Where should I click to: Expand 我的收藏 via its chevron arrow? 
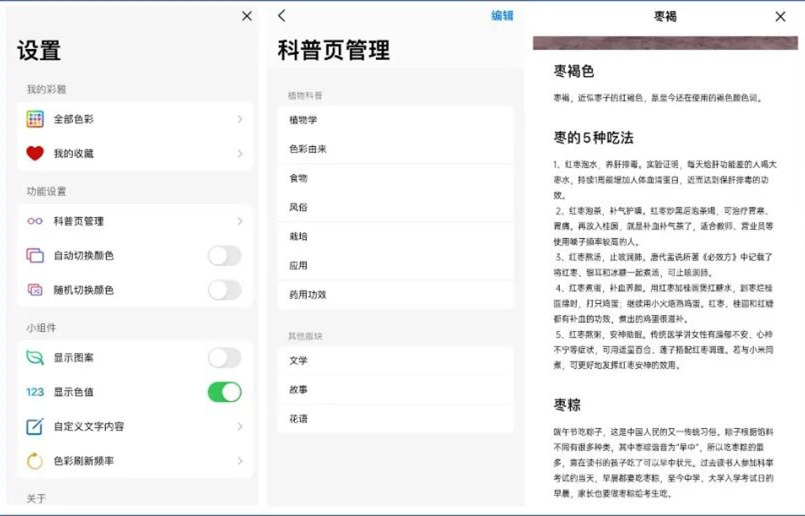point(240,153)
